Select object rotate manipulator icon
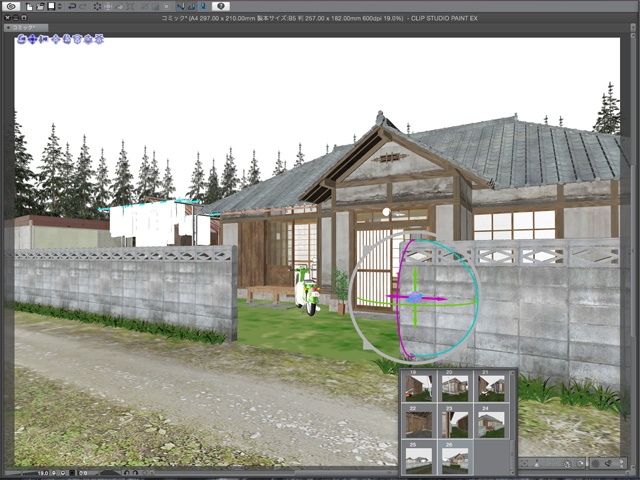This screenshot has width=640, height=480. [67, 39]
